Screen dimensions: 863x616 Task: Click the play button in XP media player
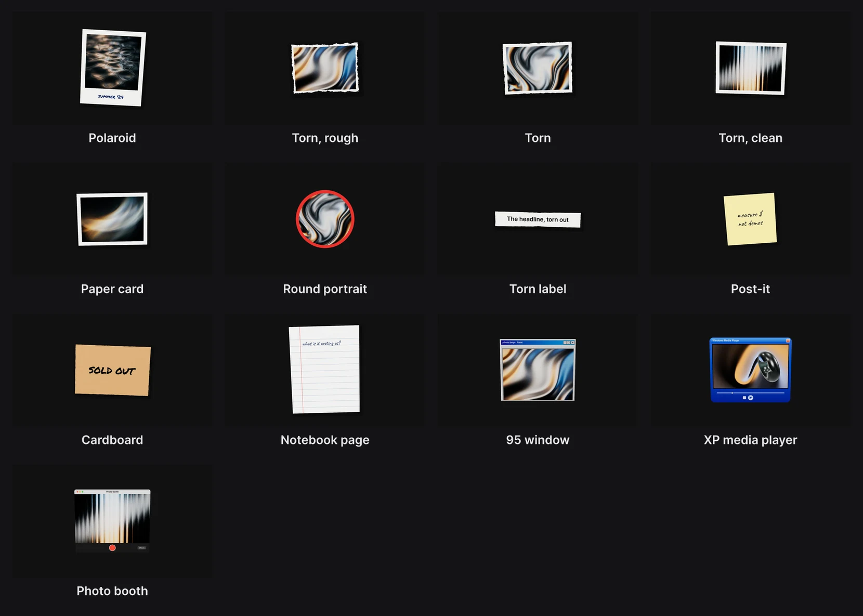750,398
